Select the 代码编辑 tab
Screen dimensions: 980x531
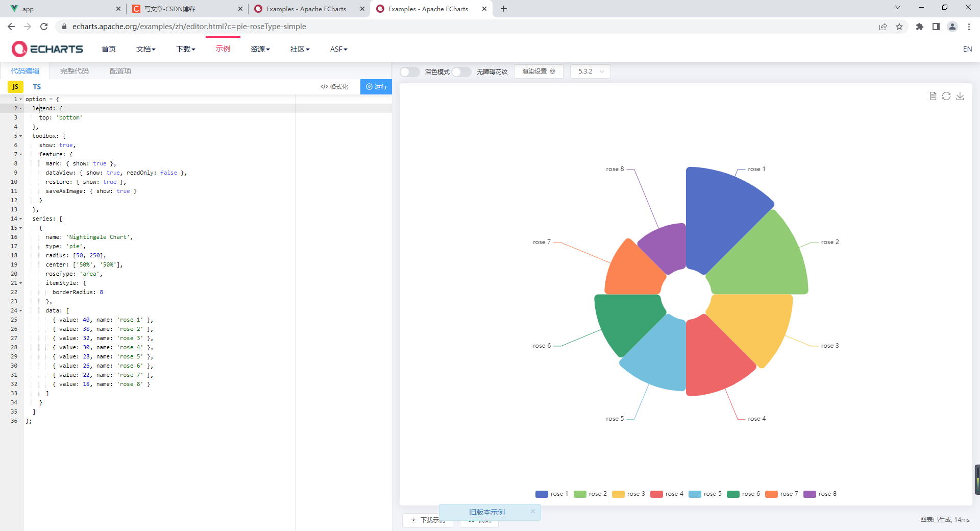(x=25, y=71)
